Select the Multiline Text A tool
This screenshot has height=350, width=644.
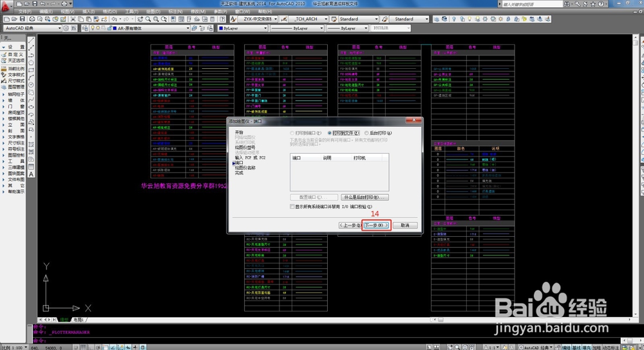click(x=31, y=174)
